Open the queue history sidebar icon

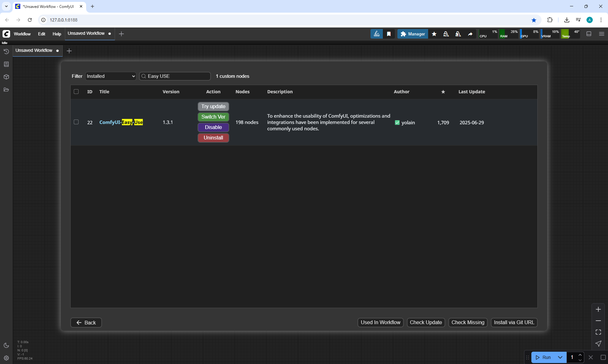click(x=6, y=52)
